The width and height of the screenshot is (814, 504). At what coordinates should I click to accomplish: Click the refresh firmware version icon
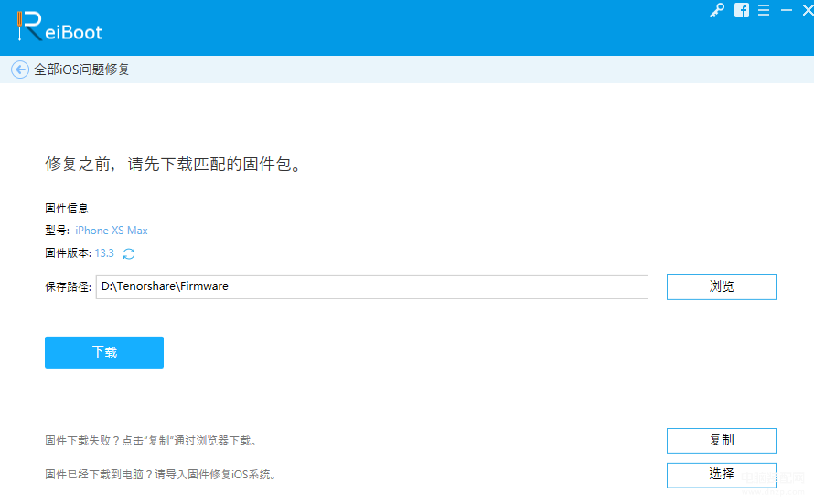(x=129, y=253)
